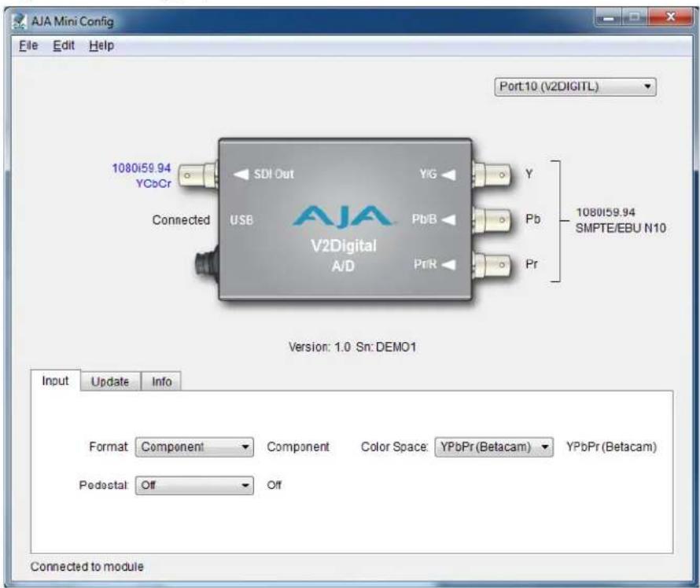This screenshot has height=588, width=700.
Task: Open the Format dropdown set to Component
Action: pos(194,447)
